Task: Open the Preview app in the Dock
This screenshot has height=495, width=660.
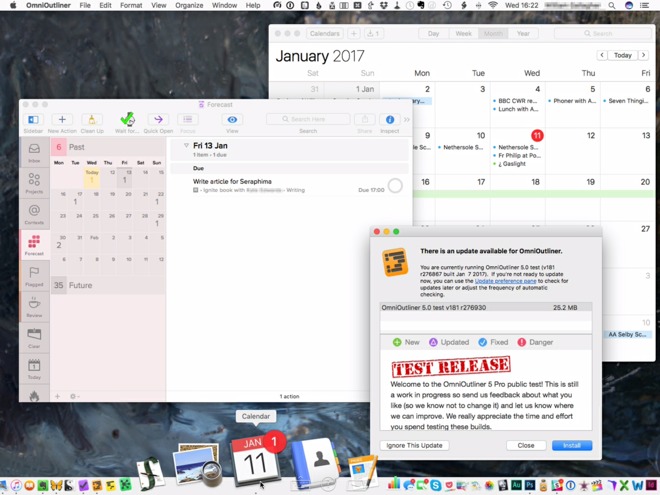Action: coord(198,465)
